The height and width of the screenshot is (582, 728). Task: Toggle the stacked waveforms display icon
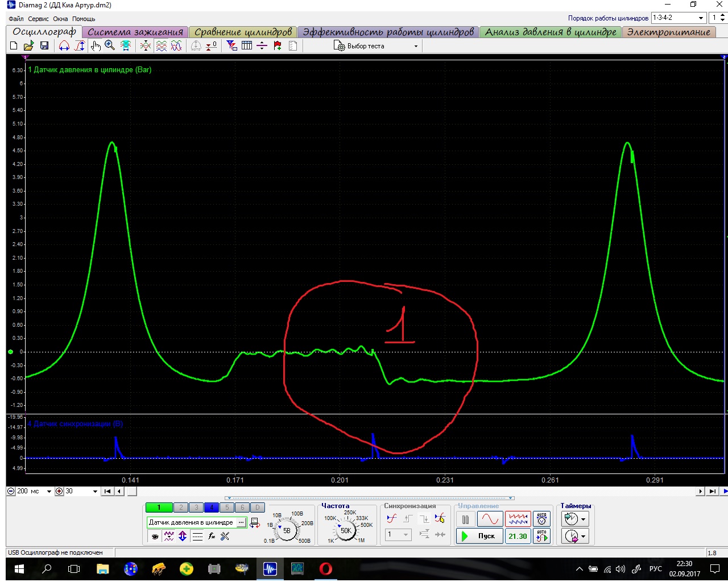[x=161, y=46]
